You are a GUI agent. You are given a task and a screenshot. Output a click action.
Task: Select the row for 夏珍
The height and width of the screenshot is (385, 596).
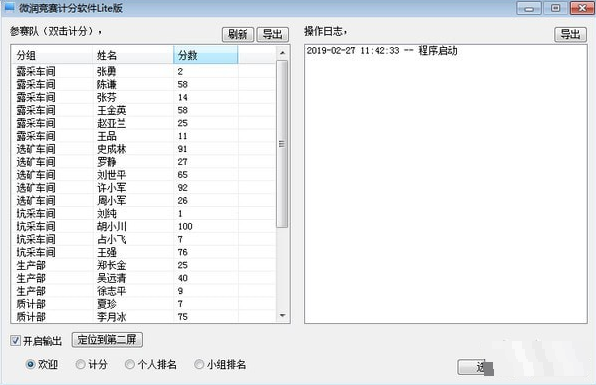pyautogui.click(x=143, y=304)
